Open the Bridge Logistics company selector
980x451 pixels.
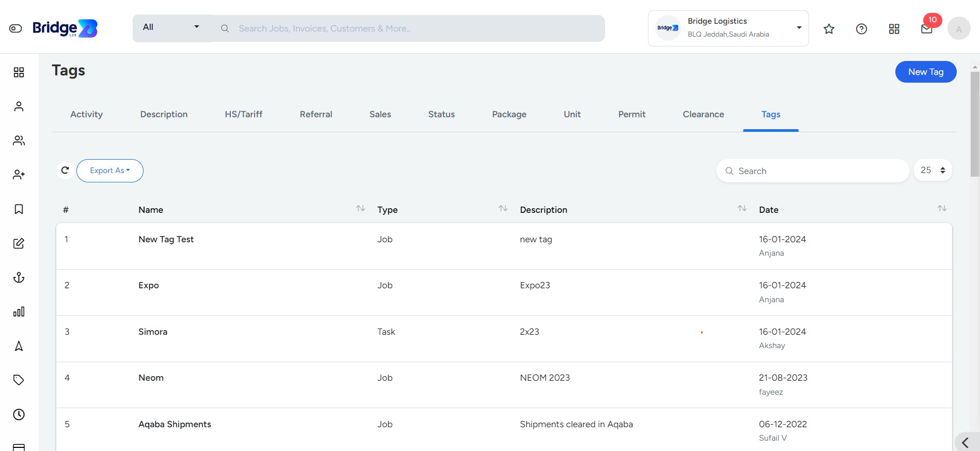[728, 28]
